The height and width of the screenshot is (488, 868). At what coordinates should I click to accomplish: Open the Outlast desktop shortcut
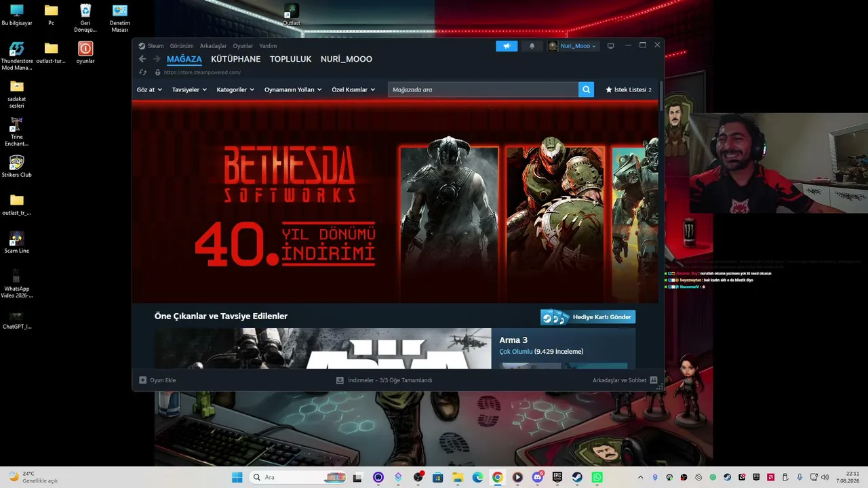pos(292,15)
